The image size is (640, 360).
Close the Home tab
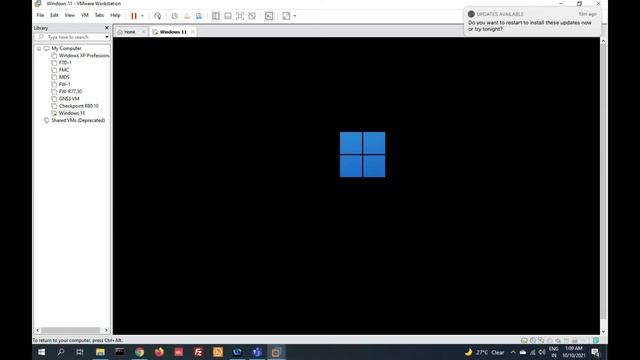point(144,32)
